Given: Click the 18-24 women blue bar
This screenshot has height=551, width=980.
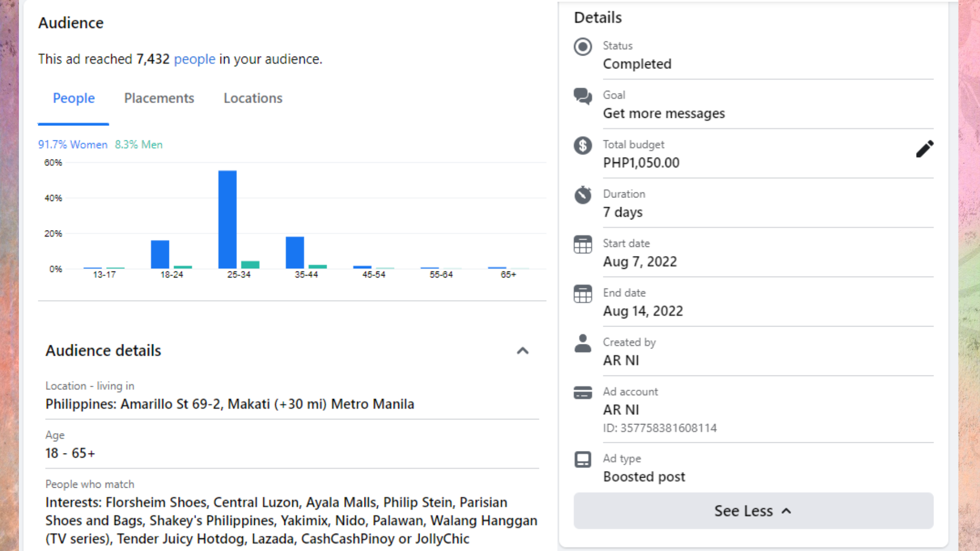Looking at the screenshot, I should 160,254.
